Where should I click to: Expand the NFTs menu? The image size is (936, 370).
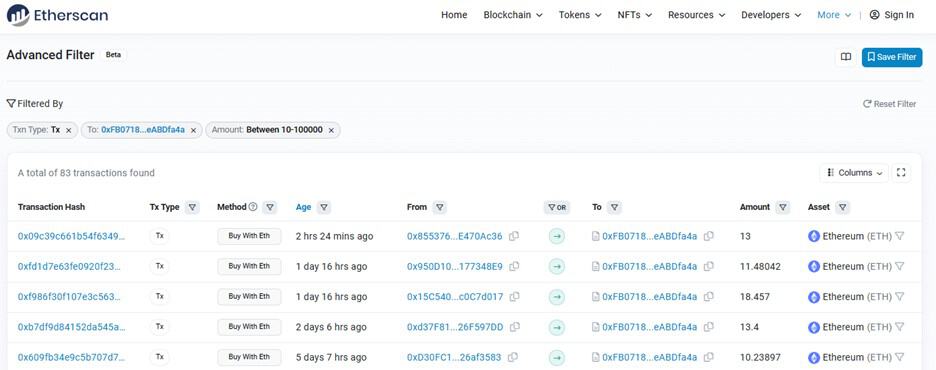point(635,15)
